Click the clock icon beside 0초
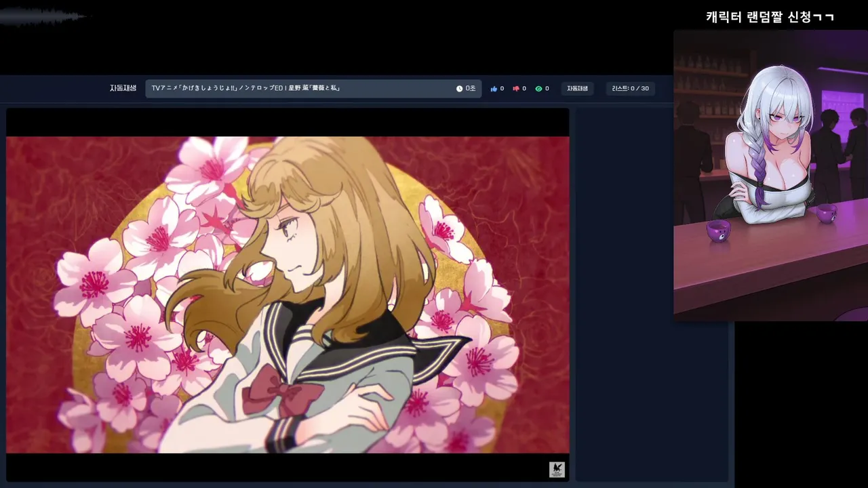This screenshot has height=488, width=868. tap(459, 89)
